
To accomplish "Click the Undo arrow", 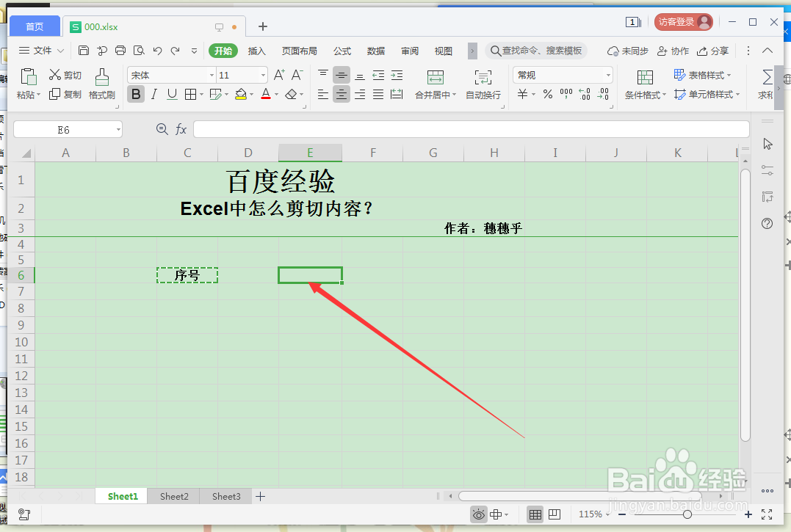I will pos(157,51).
